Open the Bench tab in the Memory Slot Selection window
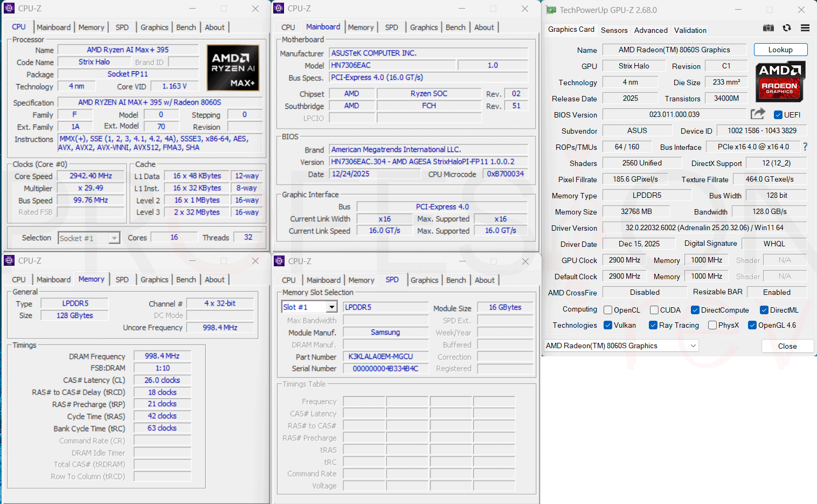This screenshot has height=504, width=817. tap(456, 280)
